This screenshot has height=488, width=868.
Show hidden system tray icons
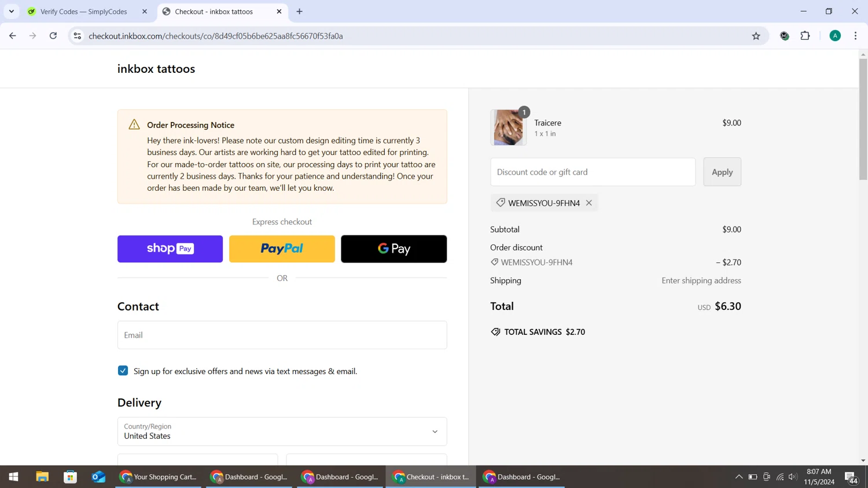pos(739,477)
